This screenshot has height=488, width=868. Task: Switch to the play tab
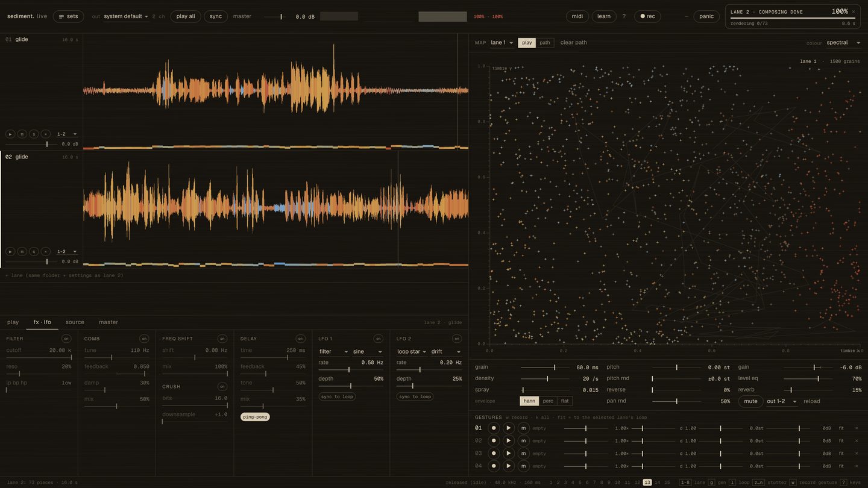click(13, 322)
